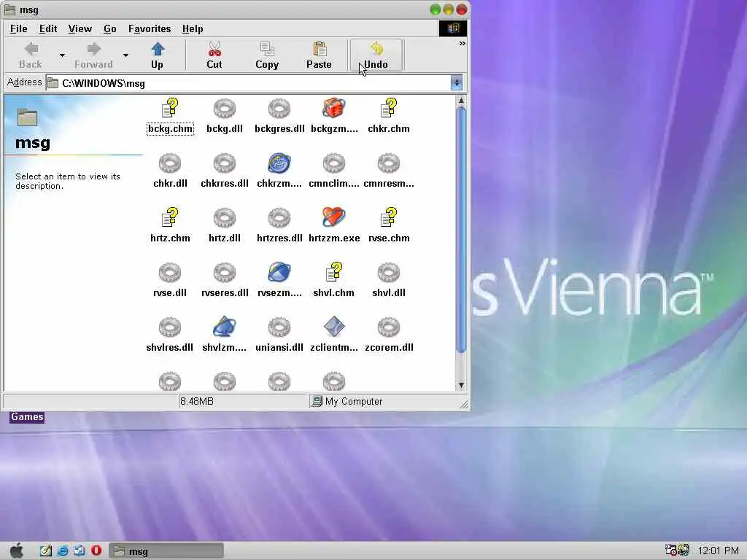Select the rvseres.dll file

click(225, 281)
